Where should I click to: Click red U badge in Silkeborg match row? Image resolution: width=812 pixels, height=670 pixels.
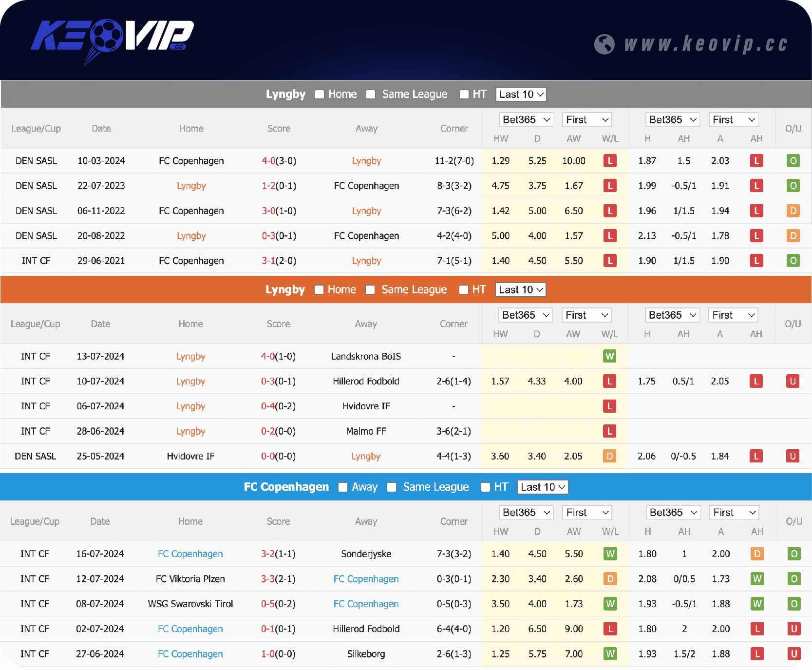click(793, 654)
